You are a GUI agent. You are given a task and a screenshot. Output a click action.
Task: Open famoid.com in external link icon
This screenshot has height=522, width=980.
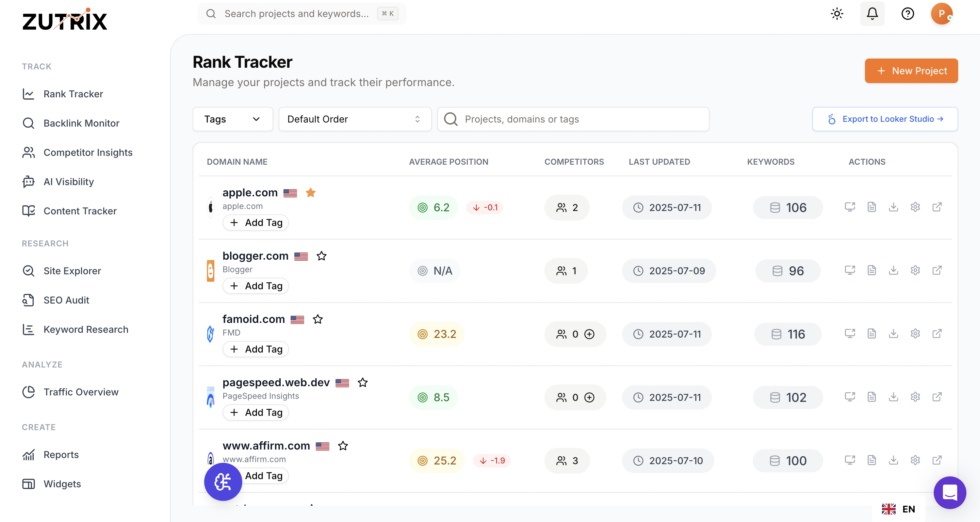pyautogui.click(x=937, y=334)
